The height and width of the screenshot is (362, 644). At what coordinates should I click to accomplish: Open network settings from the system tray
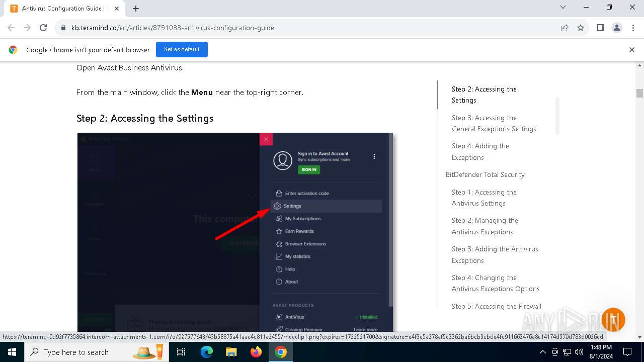coord(567,352)
